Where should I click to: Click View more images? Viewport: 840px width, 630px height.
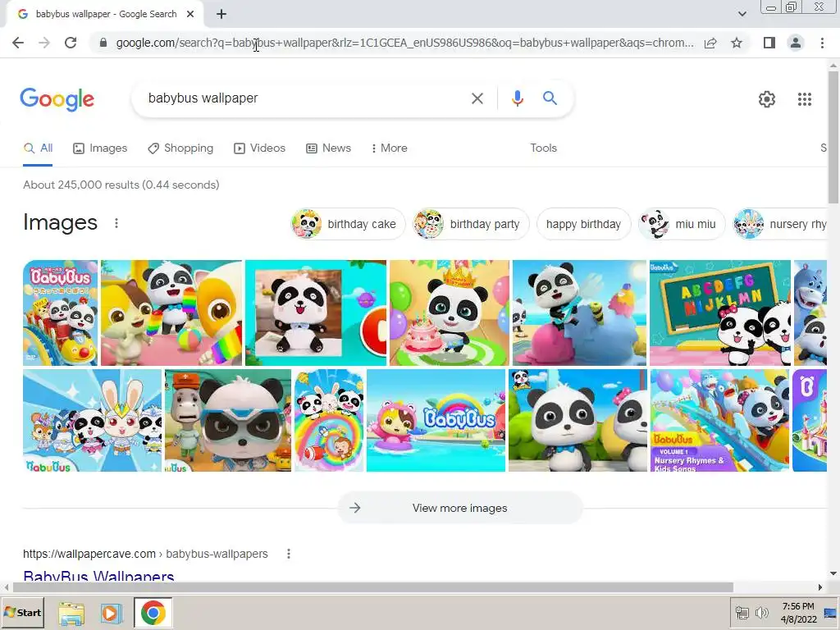tap(460, 508)
